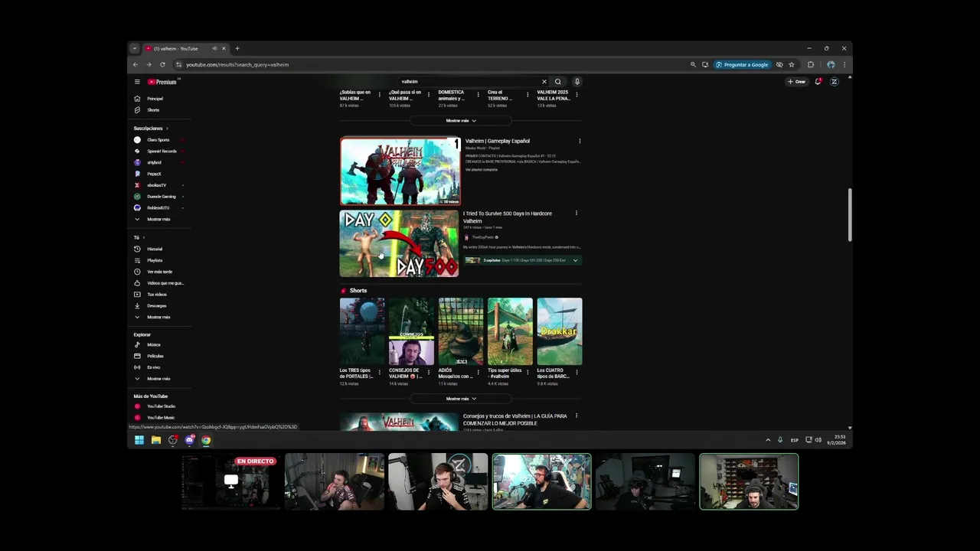This screenshot has width=980, height=551.
Task: Expand Mostrar más below Shorts shelf
Action: click(461, 399)
